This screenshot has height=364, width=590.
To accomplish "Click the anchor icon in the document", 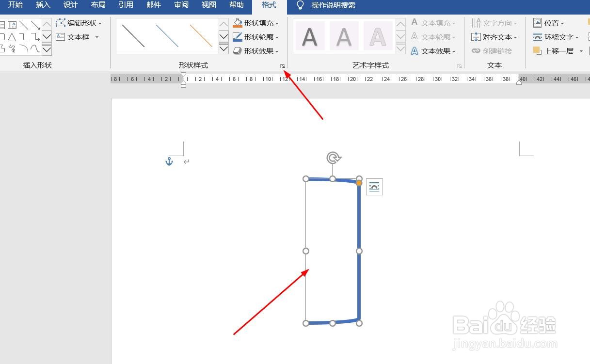I will pos(169,161).
